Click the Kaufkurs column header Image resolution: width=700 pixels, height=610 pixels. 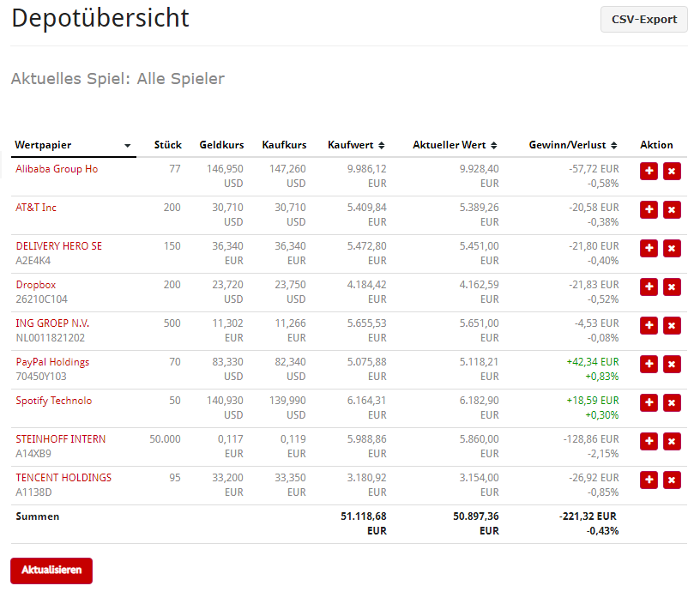284,145
